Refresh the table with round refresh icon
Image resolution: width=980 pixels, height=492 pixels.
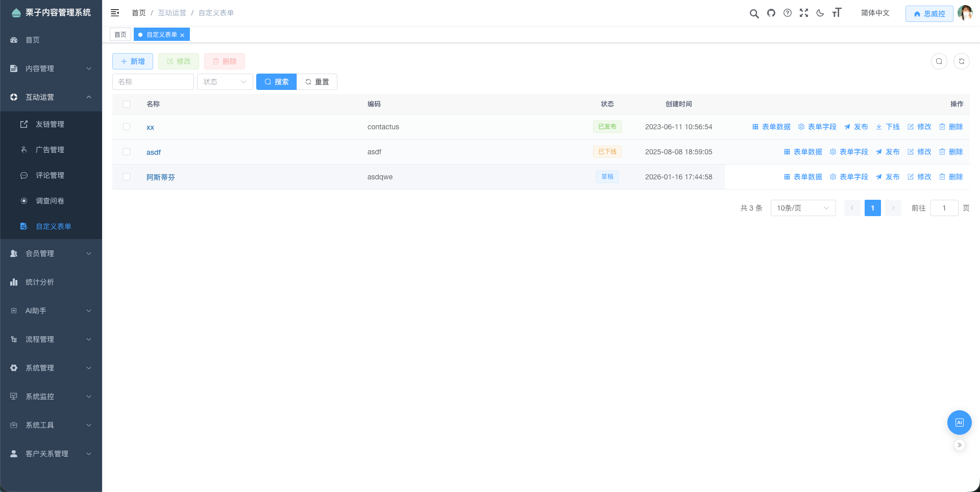[962, 61]
